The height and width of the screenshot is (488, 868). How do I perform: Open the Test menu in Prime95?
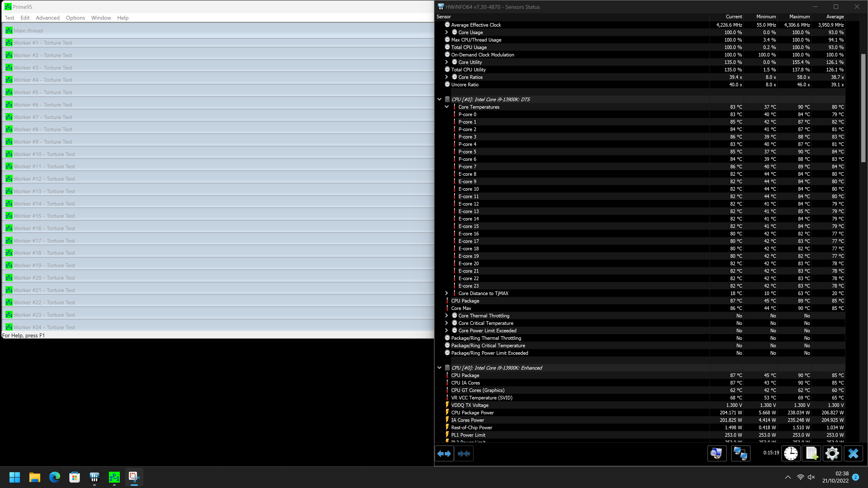point(9,18)
